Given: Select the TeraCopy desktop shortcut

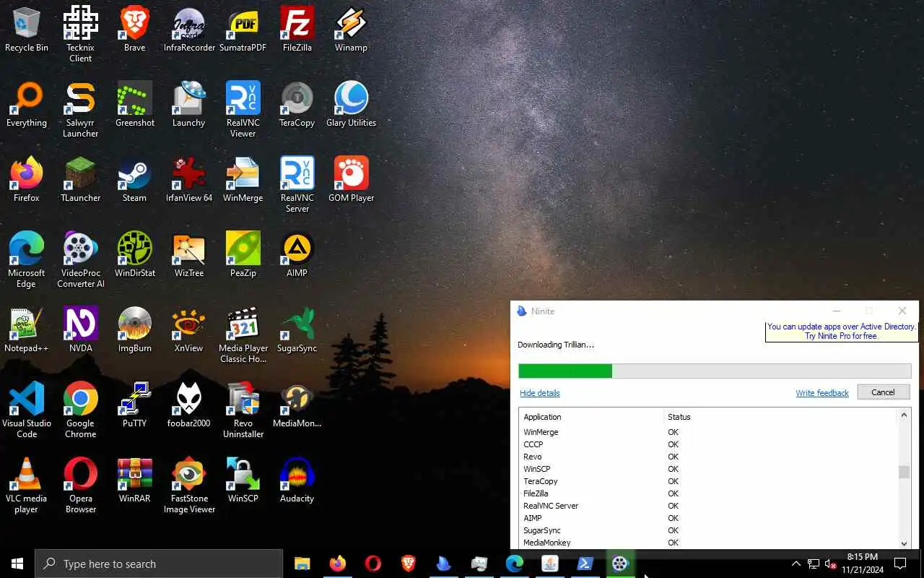Looking at the screenshot, I should [x=297, y=105].
